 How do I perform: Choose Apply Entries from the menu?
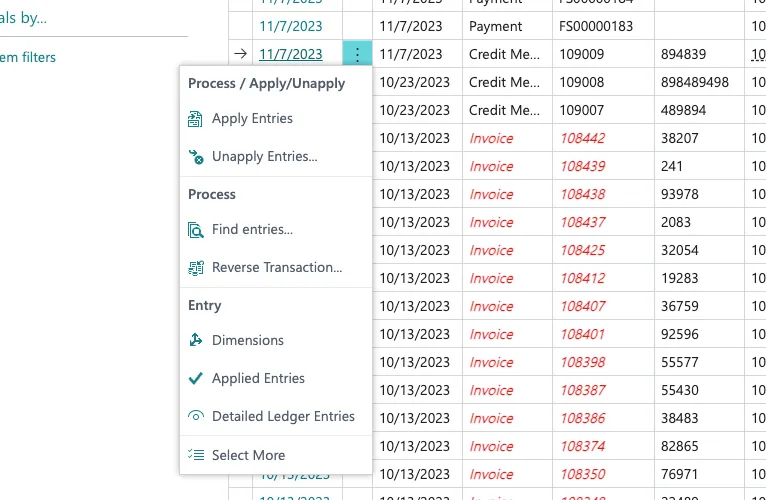tap(252, 118)
